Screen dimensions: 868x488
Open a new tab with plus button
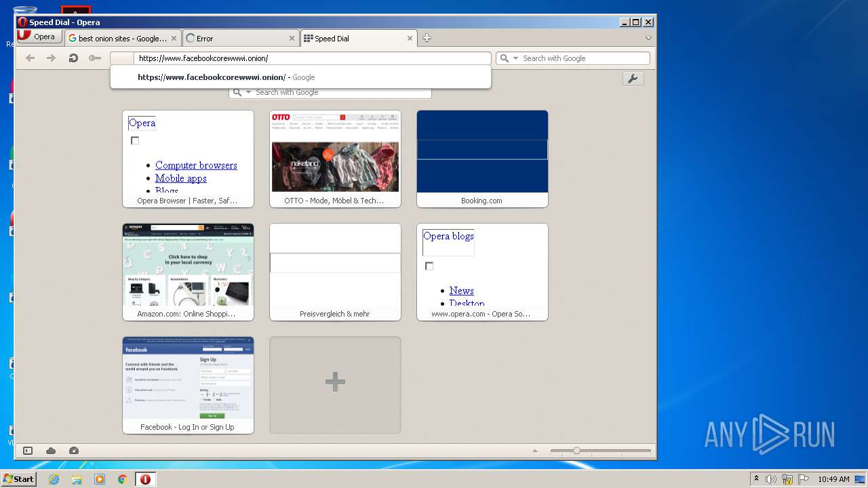427,38
